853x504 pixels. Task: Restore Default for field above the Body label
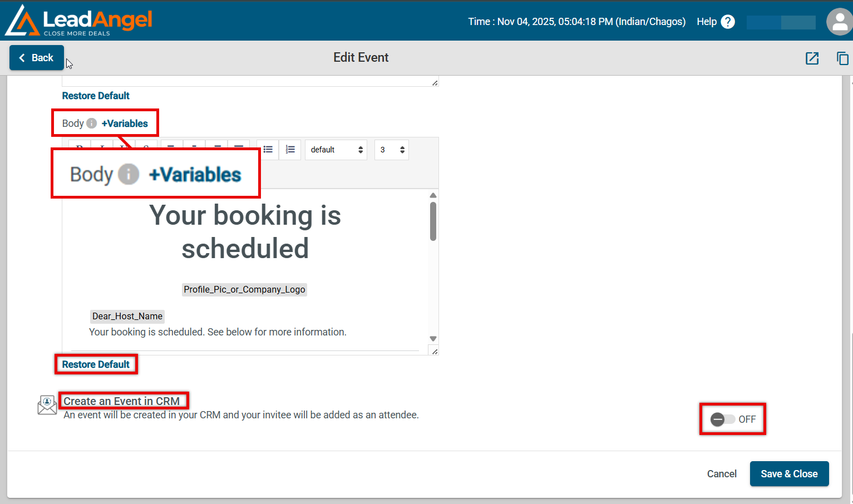point(96,96)
